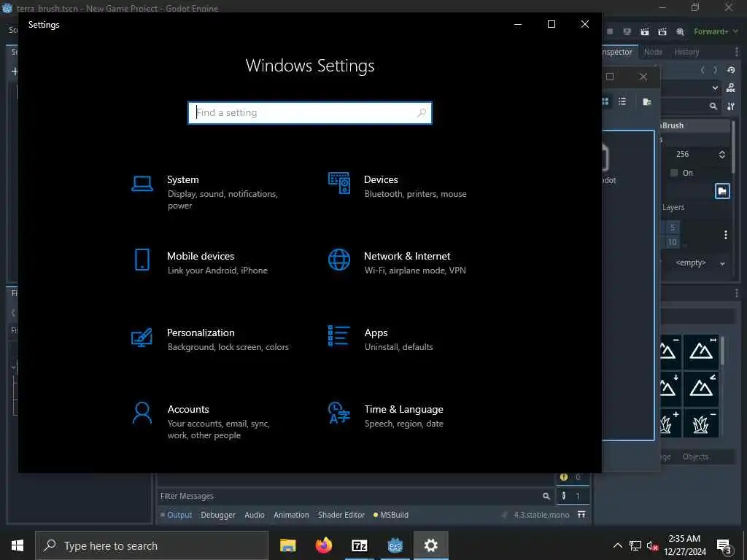Switch to the Node tab in Godot
This screenshot has width=747, height=560.
653,52
